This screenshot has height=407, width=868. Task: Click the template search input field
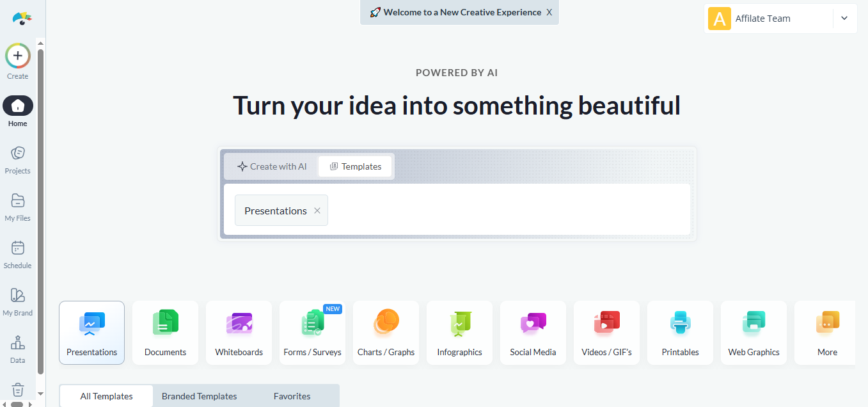pyautogui.click(x=457, y=209)
